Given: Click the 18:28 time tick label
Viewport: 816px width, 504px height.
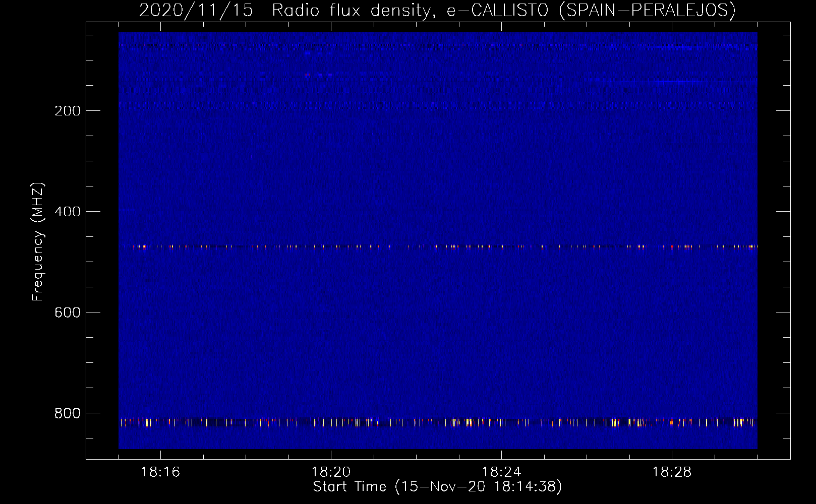Looking at the screenshot, I should [672, 472].
